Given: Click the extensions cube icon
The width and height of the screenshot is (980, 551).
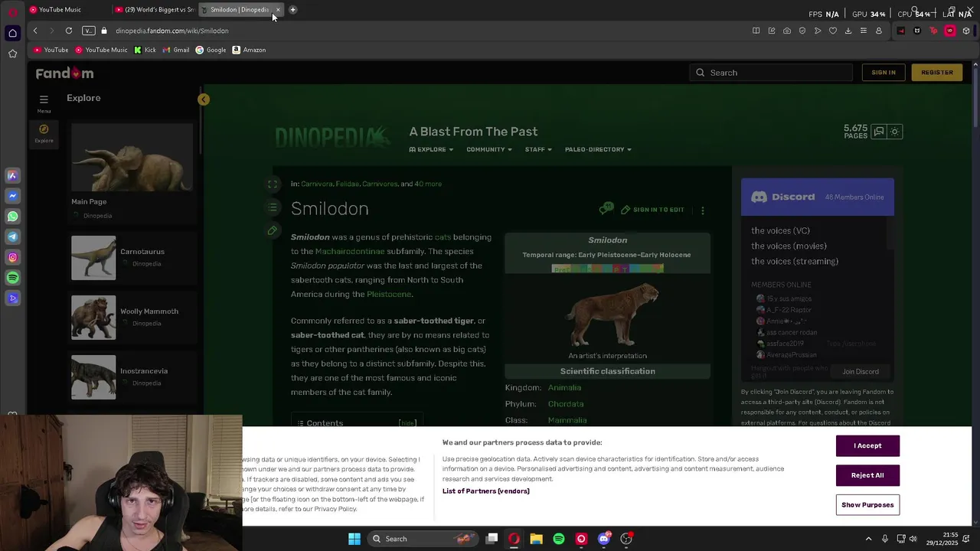Looking at the screenshot, I should click(x=966, y=31).
